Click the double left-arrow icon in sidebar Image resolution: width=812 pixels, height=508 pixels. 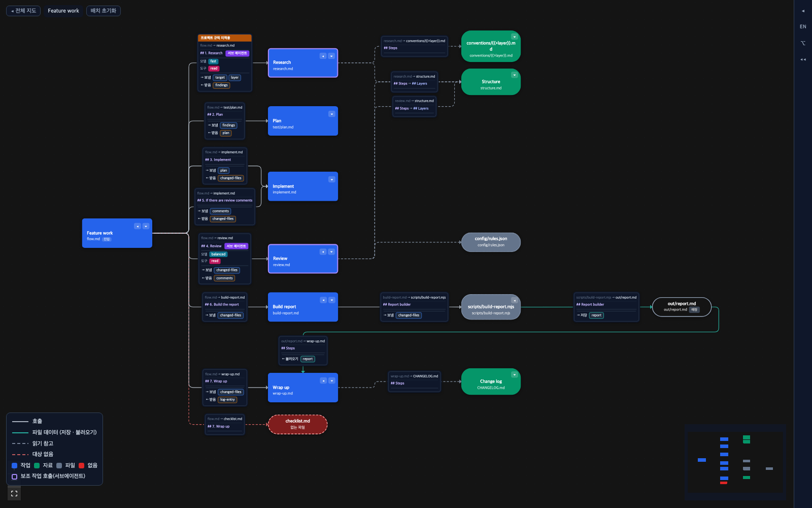pos(803,59)
